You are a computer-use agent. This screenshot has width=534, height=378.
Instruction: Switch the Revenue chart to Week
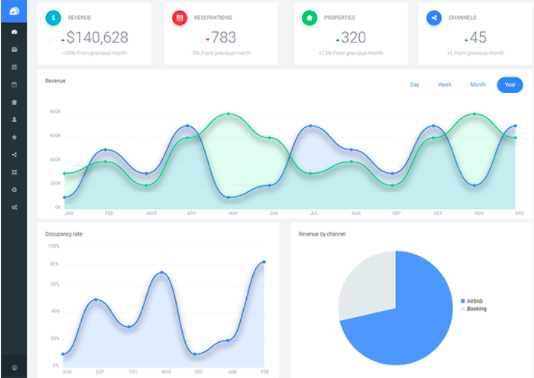point(445,85)
